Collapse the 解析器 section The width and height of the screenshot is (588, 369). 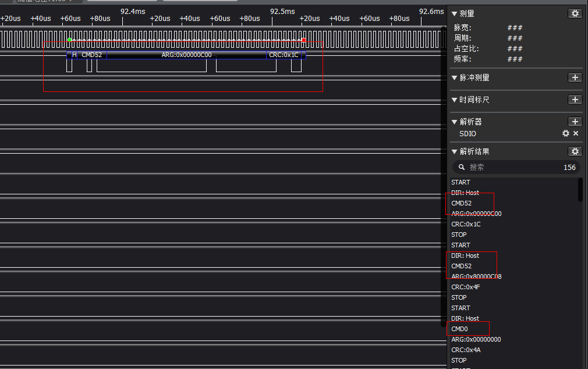455,122
